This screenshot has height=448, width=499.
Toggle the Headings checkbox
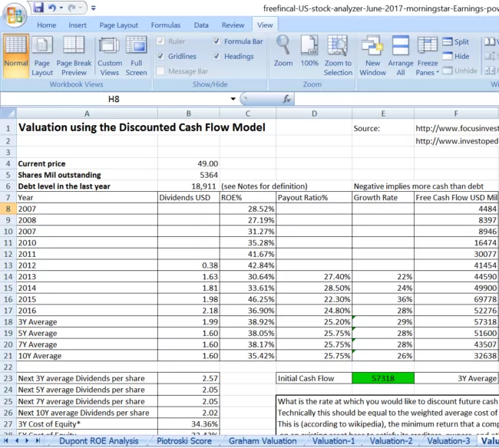tap(217, 56)
